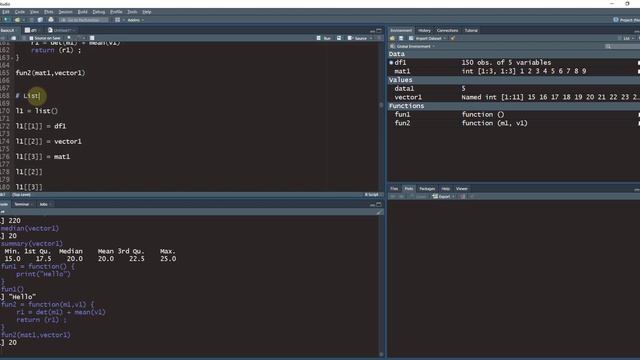The height and width of the screenshot is (360, 640).
Task: Click the clear environment broom icon
Action: click(453, 38)
